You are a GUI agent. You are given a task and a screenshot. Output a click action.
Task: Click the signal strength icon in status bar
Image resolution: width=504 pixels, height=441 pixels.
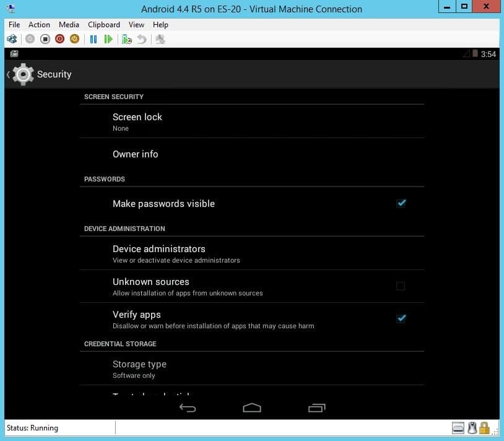(x=467, y=54)
